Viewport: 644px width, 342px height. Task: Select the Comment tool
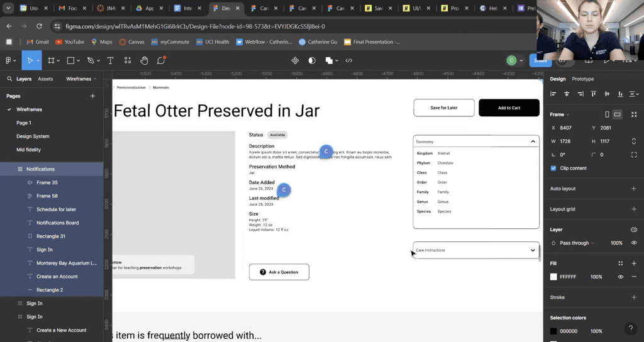pos(161,60)
